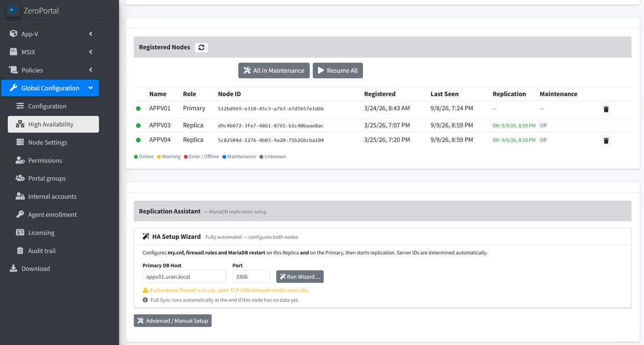Click the APPV01 green online status dot
644x345 pixels.
(138, 109)
